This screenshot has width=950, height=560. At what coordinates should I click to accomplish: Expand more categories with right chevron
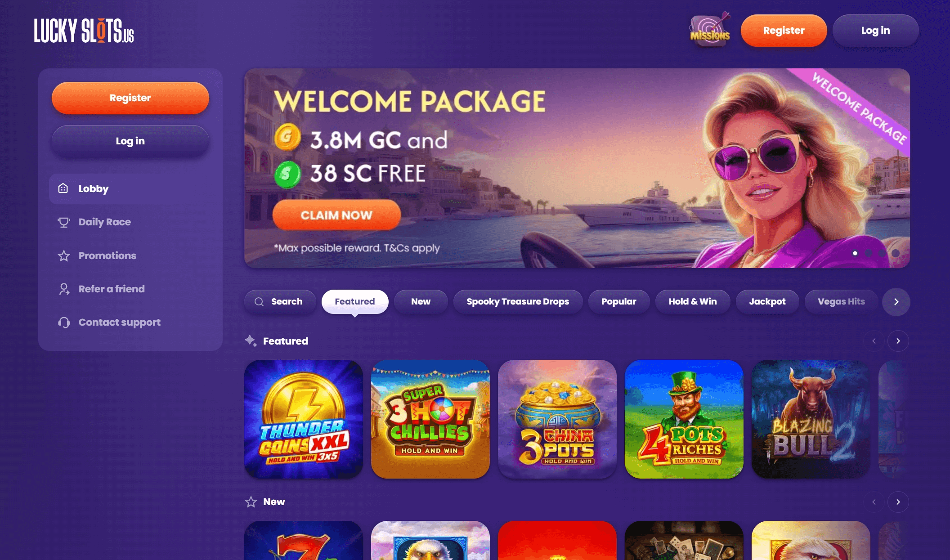pos(896,302)
